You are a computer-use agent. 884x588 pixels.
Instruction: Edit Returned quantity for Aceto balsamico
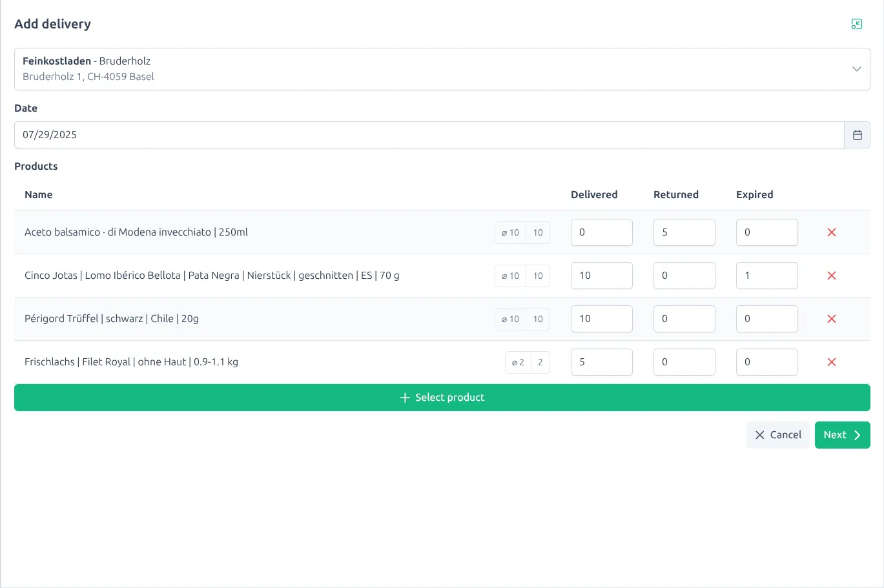[x=684, y=232]
